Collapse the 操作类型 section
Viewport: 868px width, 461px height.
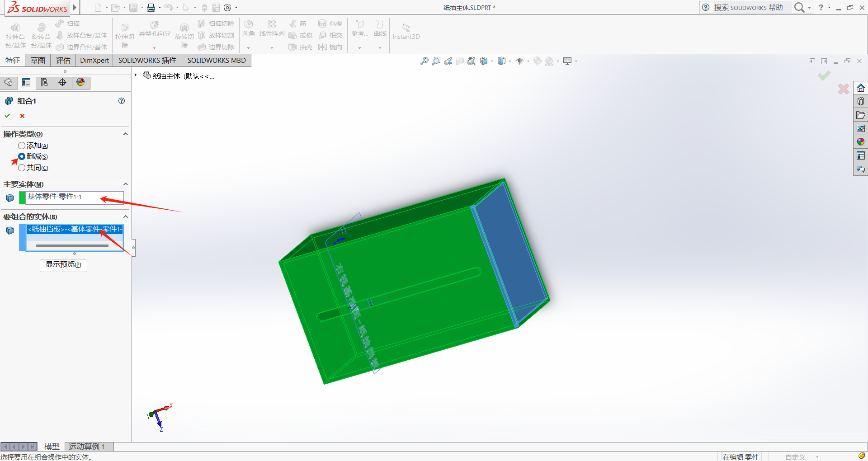point(126,134)
